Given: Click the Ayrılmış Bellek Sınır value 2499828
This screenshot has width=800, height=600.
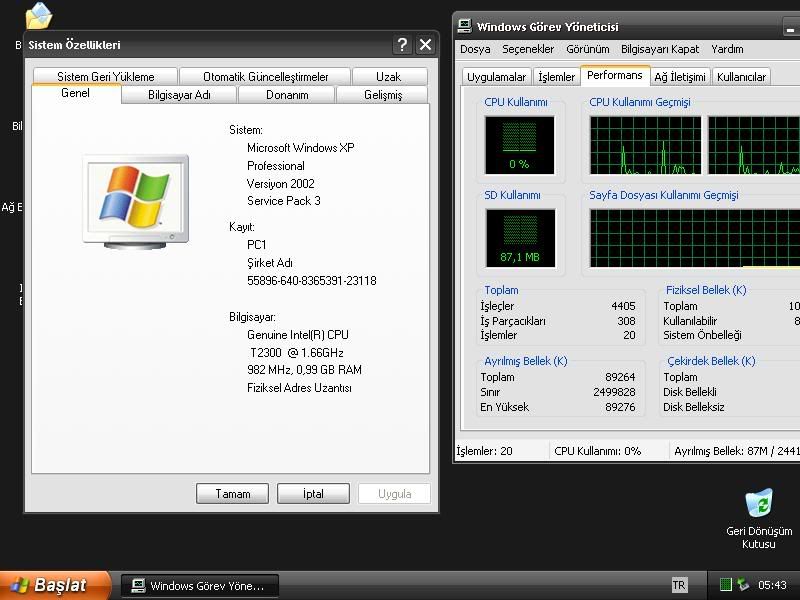Looking at the screenshot, I should (x=614, y=392).
